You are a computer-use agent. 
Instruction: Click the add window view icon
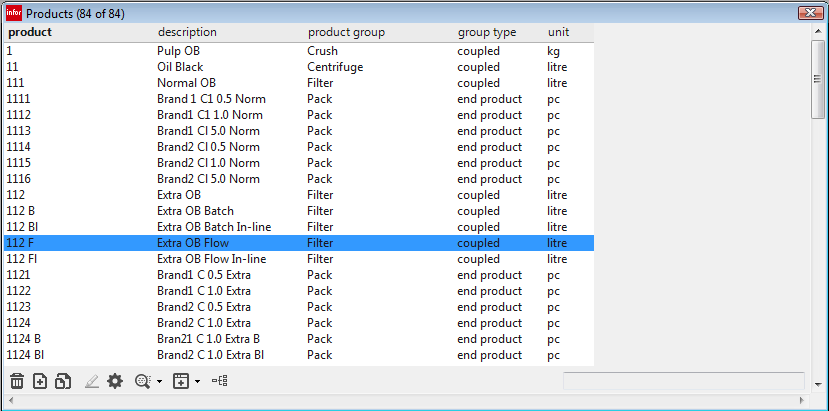tap(181, 381)
